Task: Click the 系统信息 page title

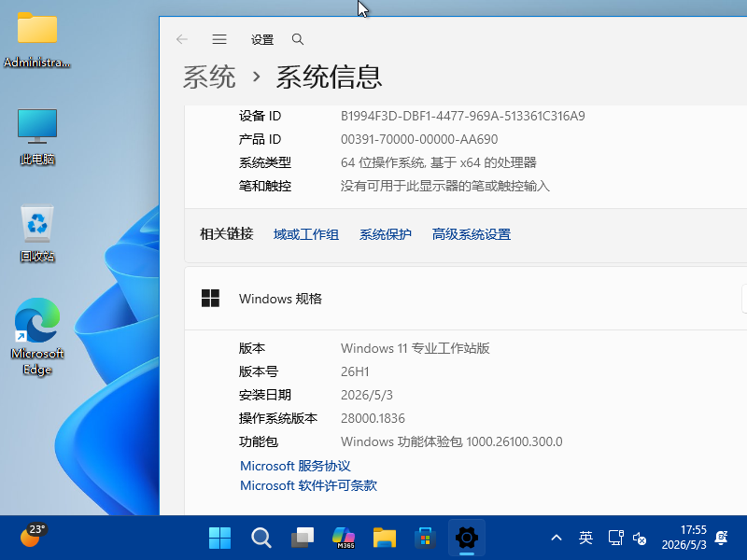Action: tap(330, 77)
